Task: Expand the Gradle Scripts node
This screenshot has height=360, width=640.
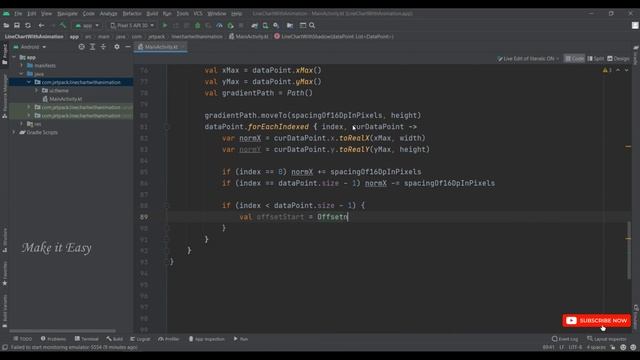Action: (14, 132)
